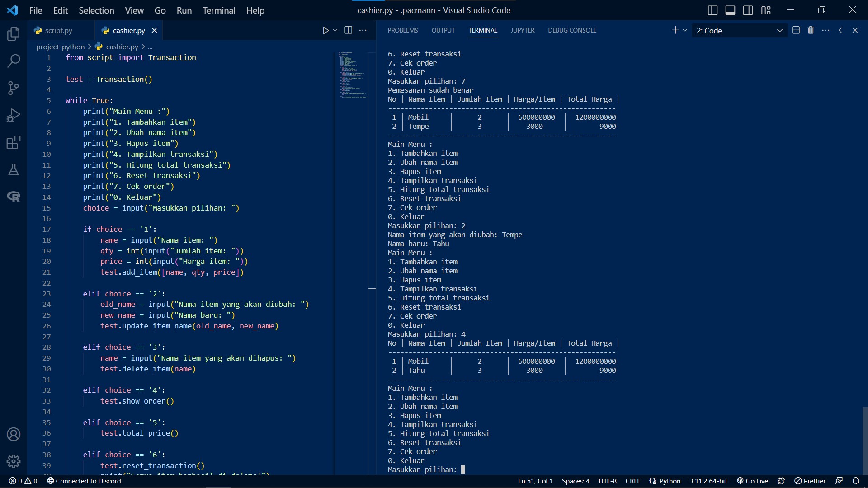
Task: Start server with Go Live
Action: [x=752, y=481]
